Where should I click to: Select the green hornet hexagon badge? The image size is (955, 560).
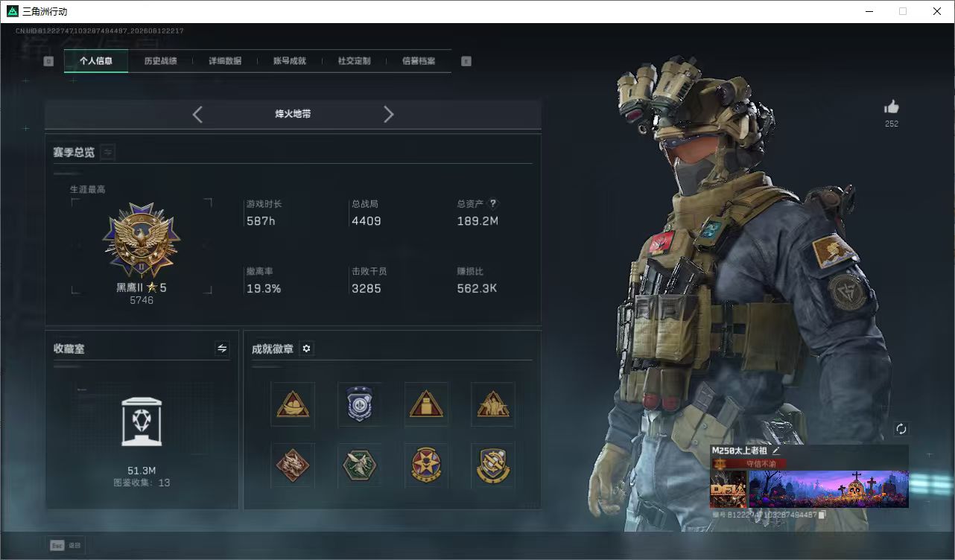pyautogui.click(x=360, y=465)
